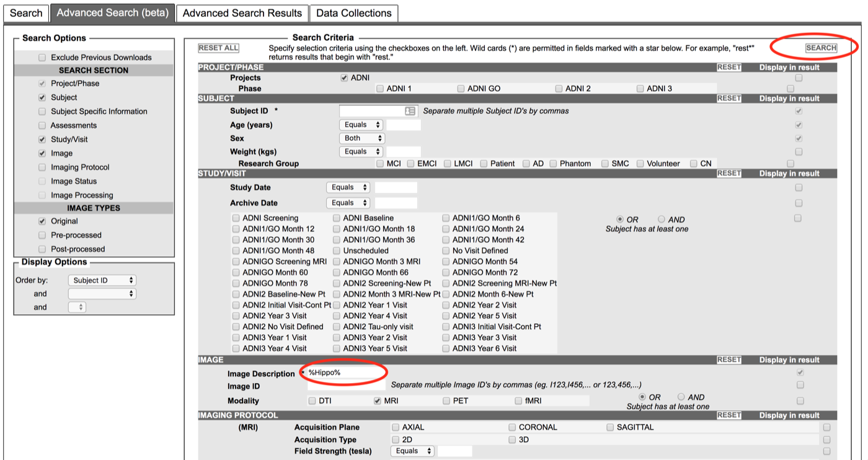Enable Imaging Protocol search section

click(42, 167)
